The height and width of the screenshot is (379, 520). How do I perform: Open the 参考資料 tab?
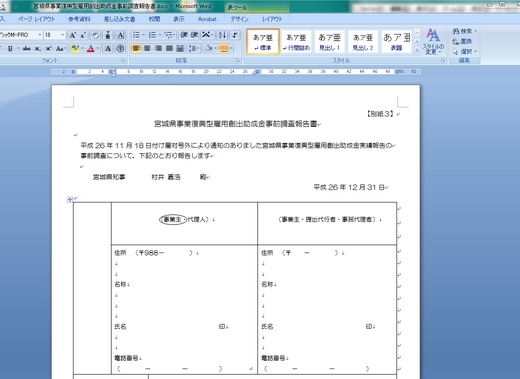[79, 19]
